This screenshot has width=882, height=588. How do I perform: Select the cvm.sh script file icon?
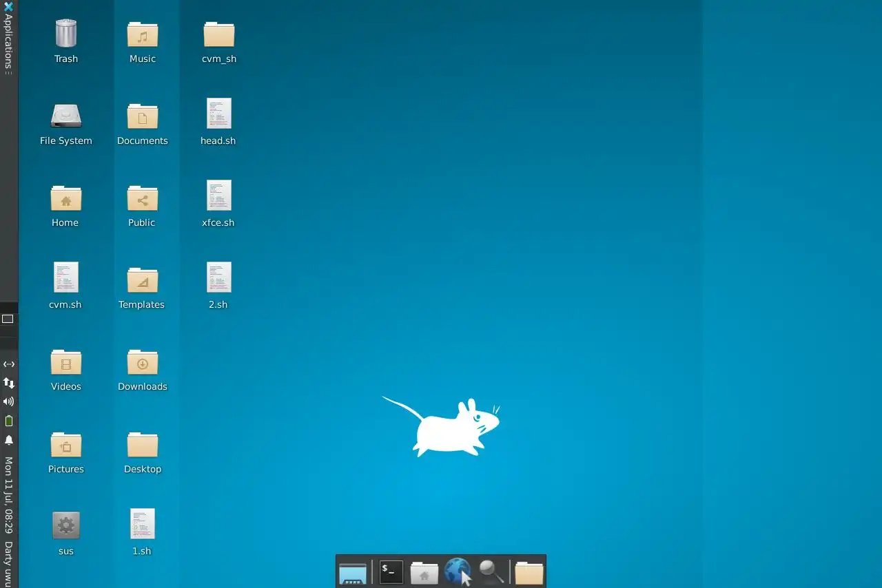tap(66, 277)
